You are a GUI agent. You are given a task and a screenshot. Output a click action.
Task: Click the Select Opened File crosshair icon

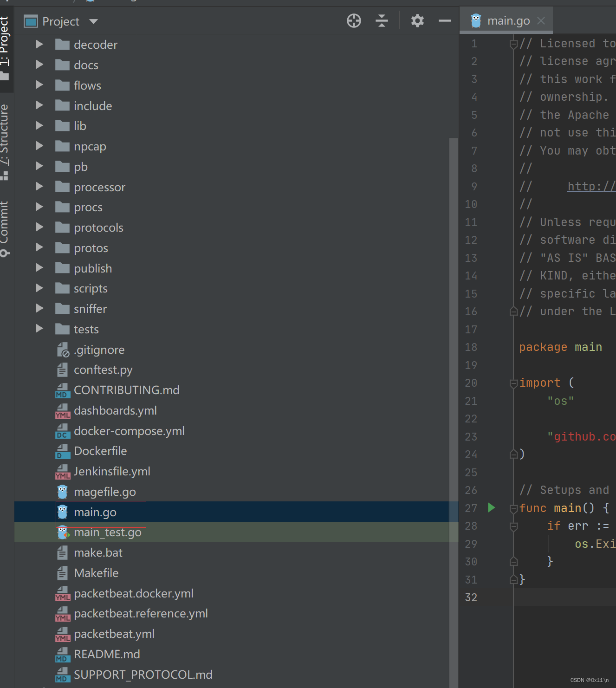pos(353,21)
